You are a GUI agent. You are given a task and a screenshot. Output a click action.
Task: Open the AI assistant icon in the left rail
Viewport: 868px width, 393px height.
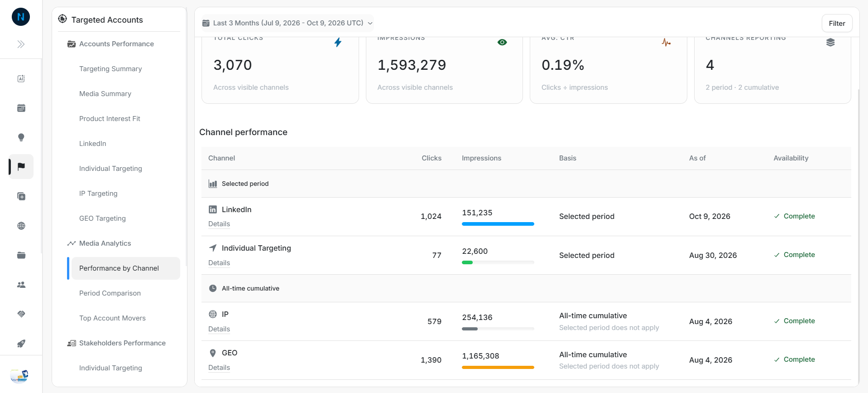pyautogui.click(x=21, y=78)
